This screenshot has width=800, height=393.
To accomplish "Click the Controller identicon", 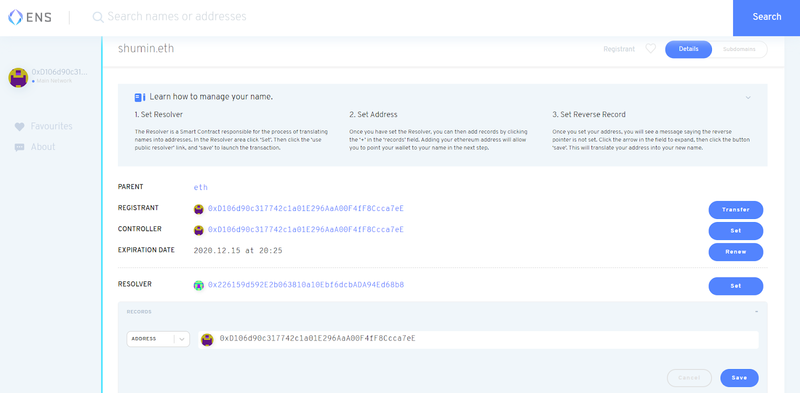I will click(199, 230).
